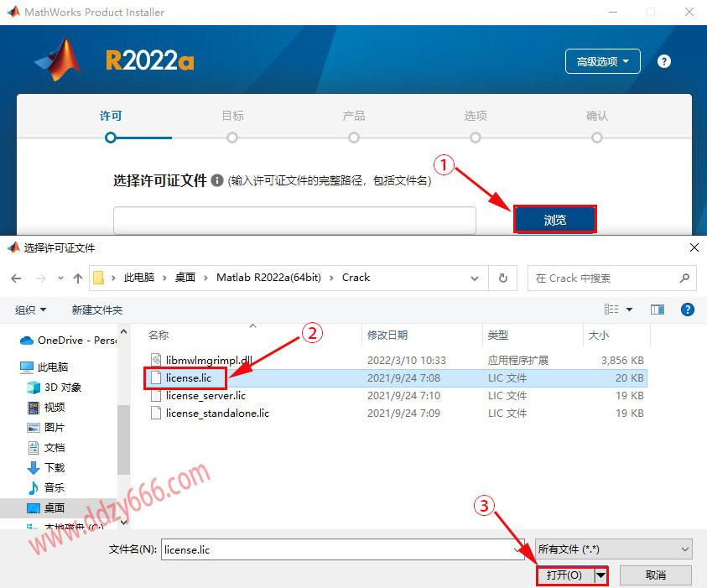Go up one folder level arrow
Image resolution: width=707 pixels, height=588 pixels.
click(78, 278)
